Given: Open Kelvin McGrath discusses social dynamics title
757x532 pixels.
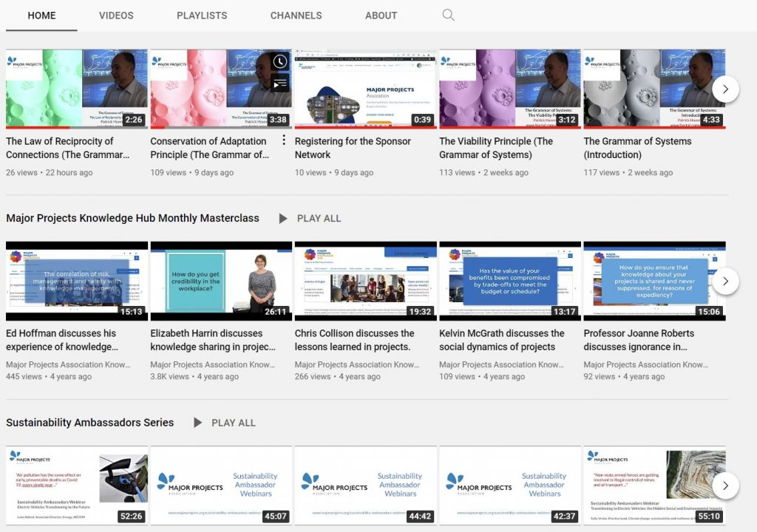Looking at the screenshot, I should pos(502,340).
